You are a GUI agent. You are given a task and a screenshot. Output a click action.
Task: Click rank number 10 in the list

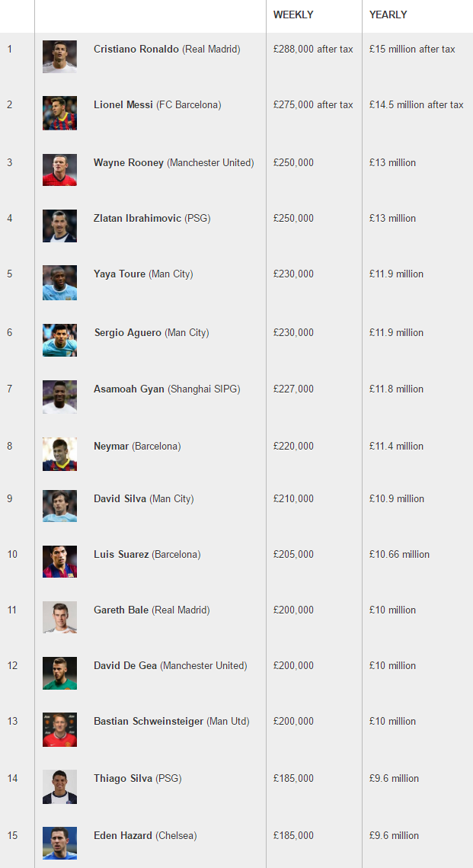(x=12, y=555)
